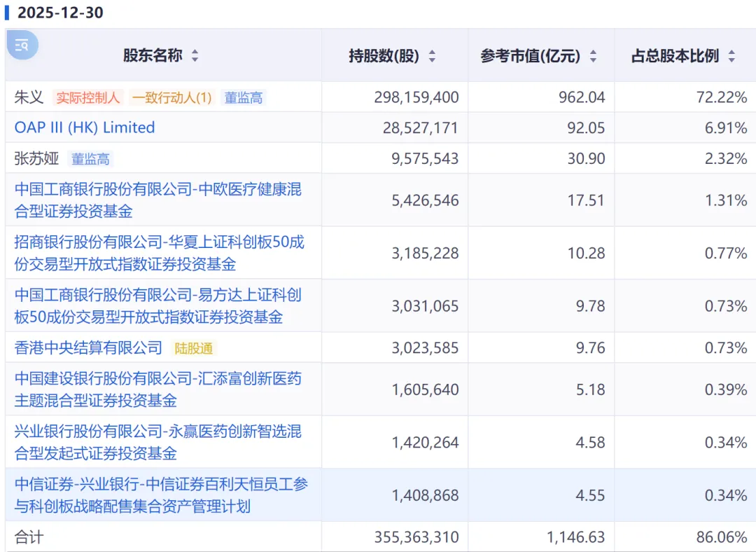Open 汇添富创新医药主题混合型 fund link
This screenshot has height=552, width=756.
coord(157,389)
